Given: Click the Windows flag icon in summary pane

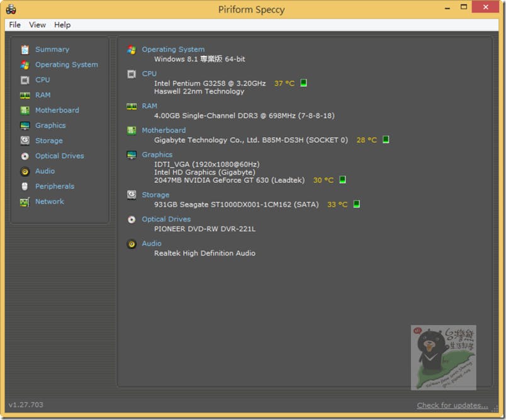Looking at the screenshot, I should tap(132, 50).
